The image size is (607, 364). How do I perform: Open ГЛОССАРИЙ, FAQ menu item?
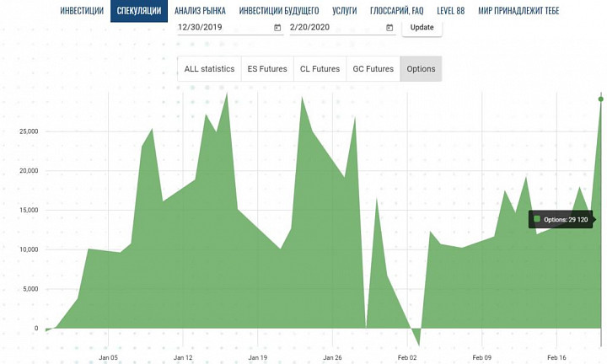tap(397, 11)
